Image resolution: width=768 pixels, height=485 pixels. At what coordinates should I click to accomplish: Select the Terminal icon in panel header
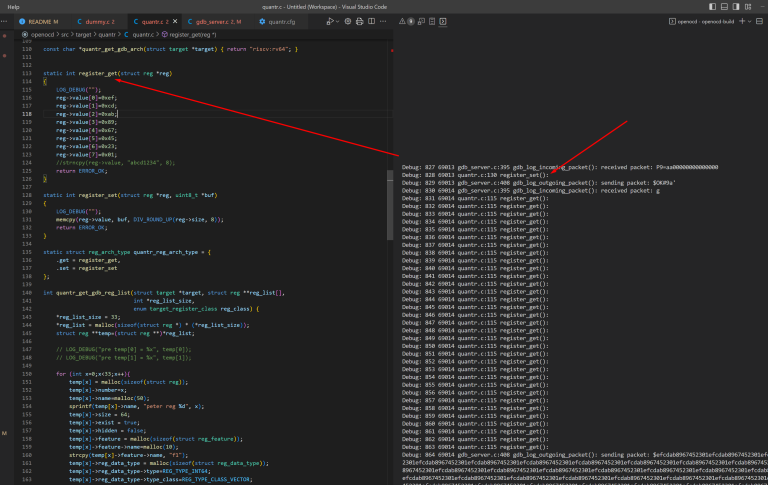(443, 22)
